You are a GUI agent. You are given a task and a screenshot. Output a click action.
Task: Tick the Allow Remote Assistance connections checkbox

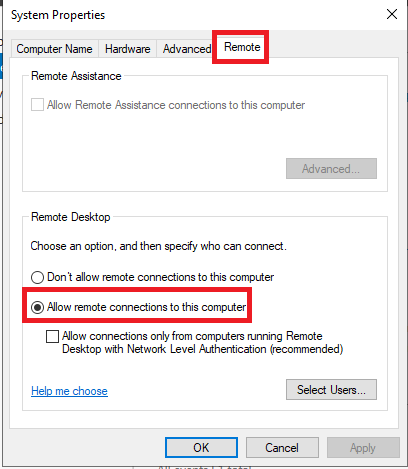click(37, 105)
